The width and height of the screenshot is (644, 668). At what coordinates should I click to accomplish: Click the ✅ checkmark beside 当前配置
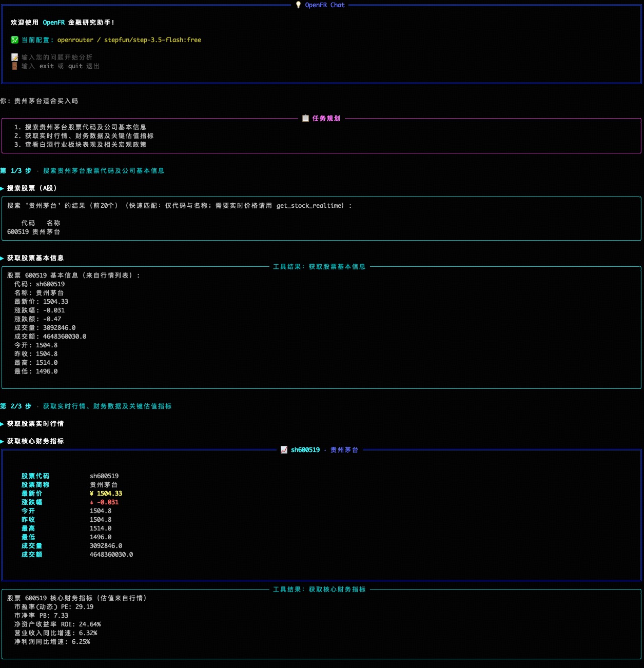pyautogui.click(x=14, y=40)
